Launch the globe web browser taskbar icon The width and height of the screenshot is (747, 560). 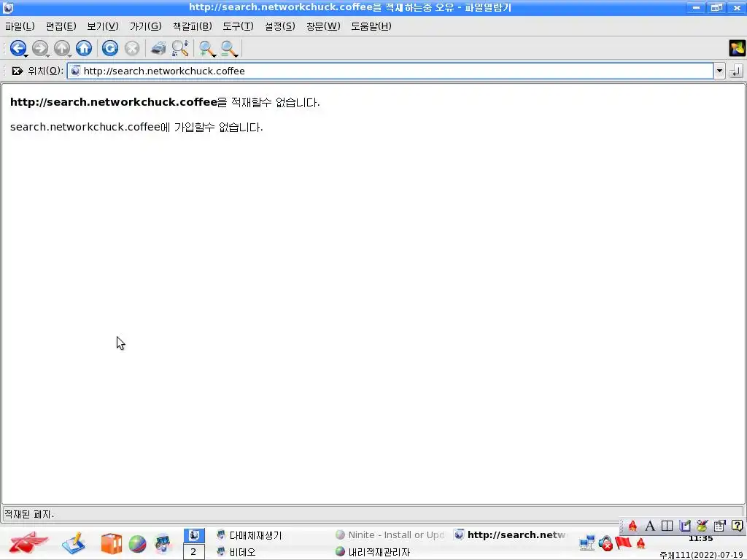point(137,544)
